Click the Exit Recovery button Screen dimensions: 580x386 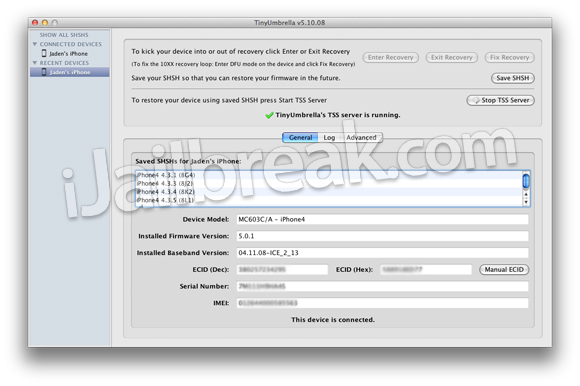(x=451, y=57)
